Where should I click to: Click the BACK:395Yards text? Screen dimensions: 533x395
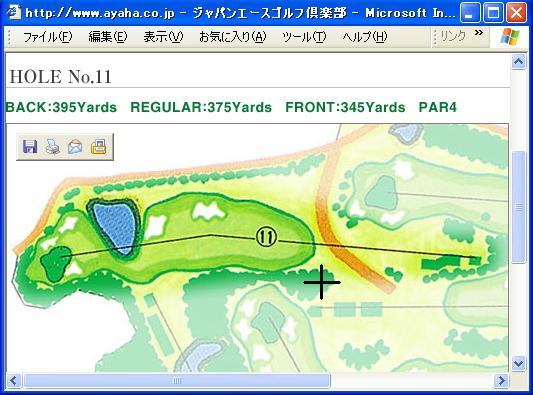pyautogui.click(x=61, y=107)
